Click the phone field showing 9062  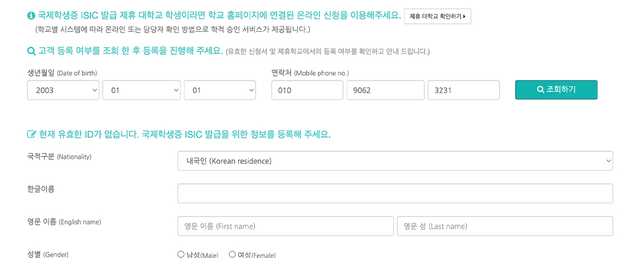pyautogui.click(x=385, y=90)
